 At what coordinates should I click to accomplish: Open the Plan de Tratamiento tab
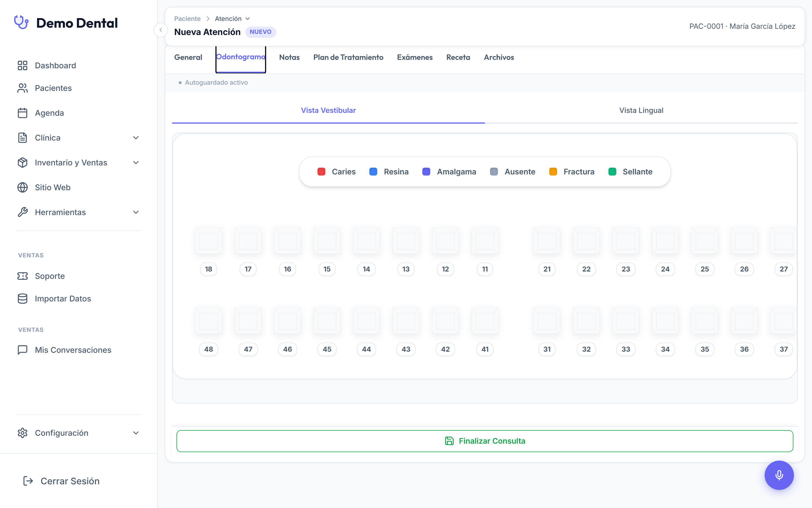pyautogui.click(x=348, y=58)
